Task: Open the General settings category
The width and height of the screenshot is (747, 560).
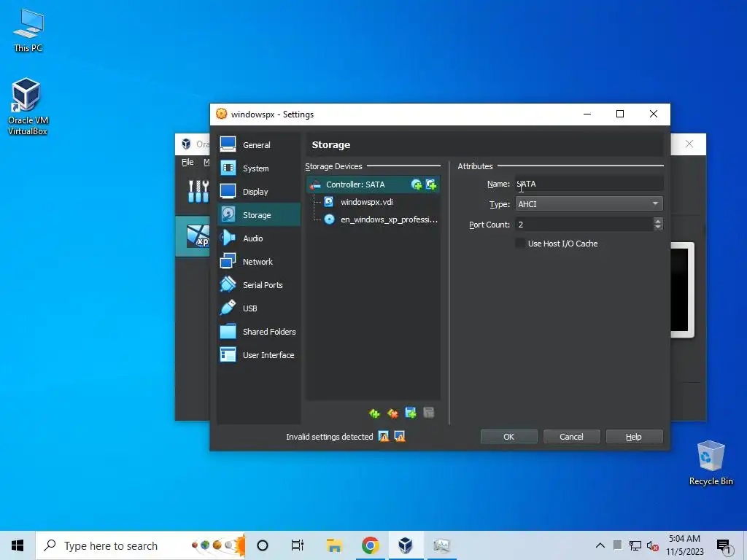Action: (x=259, y=145)
